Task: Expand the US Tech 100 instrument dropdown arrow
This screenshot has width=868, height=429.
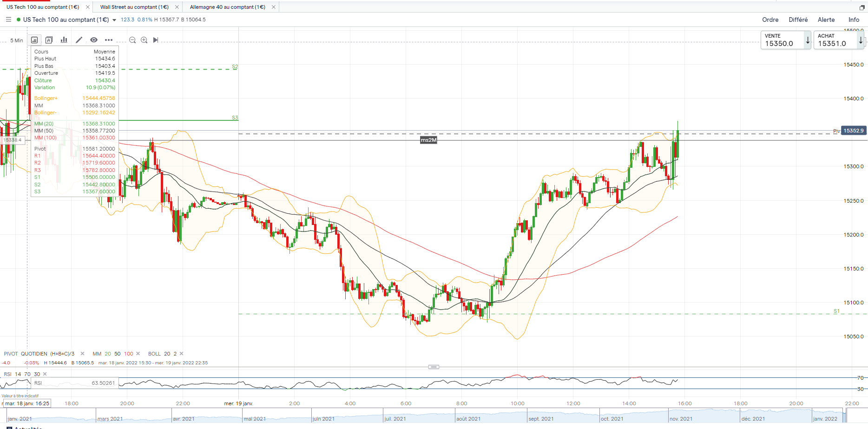Action: [114, 20]
